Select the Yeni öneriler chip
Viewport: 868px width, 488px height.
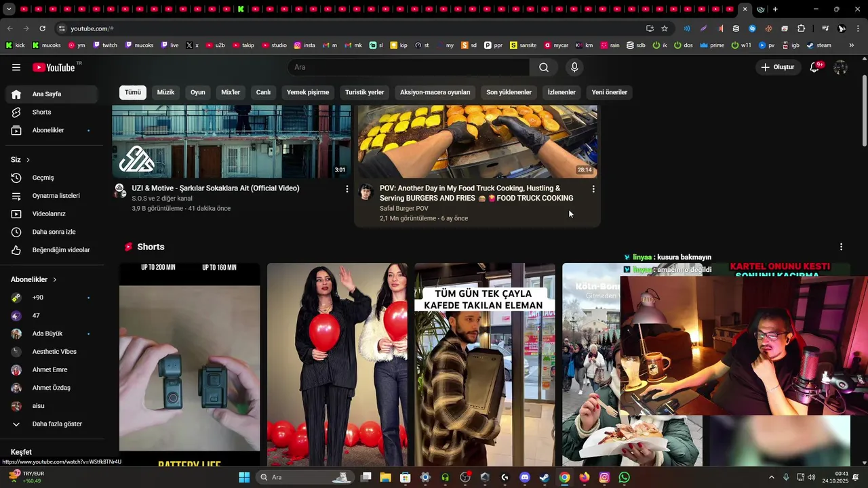[x=610, y=92]
